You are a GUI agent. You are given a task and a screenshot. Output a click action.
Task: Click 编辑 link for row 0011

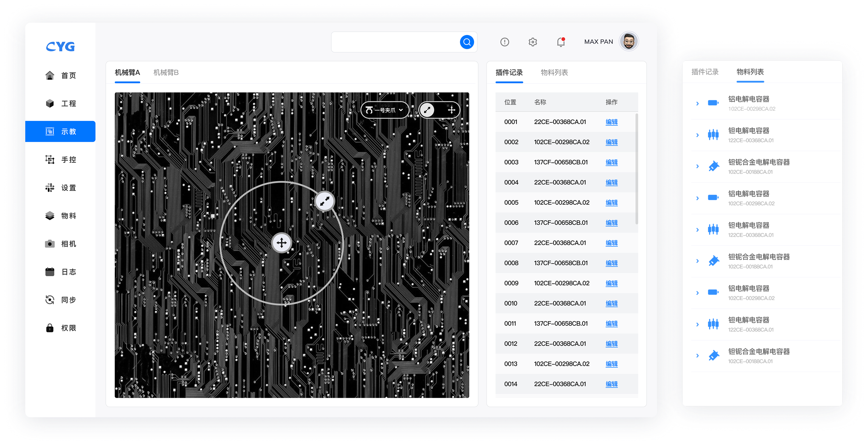[612, 323]
